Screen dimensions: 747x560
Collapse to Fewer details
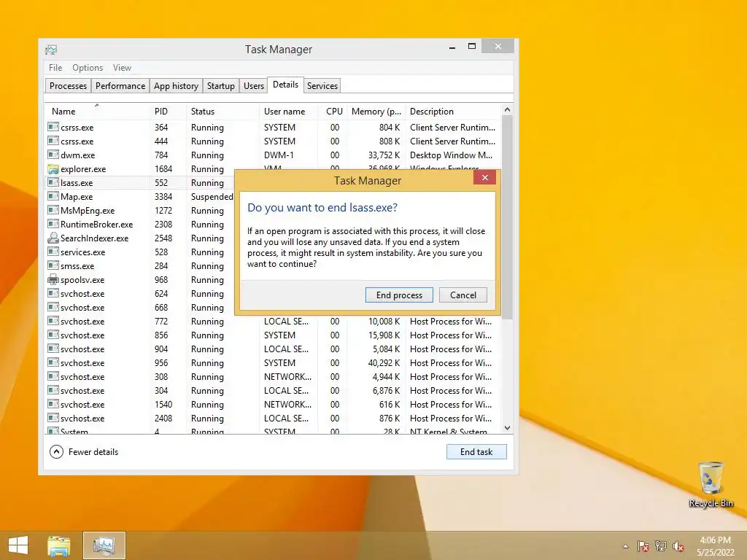(84, 452)
